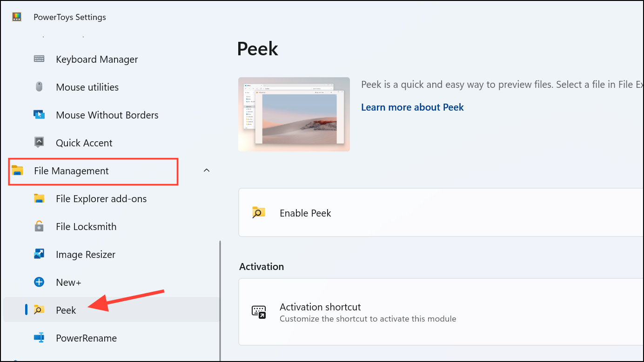Select Peek from the sidebar navigation
644x362 pixels.
(66, 310)
